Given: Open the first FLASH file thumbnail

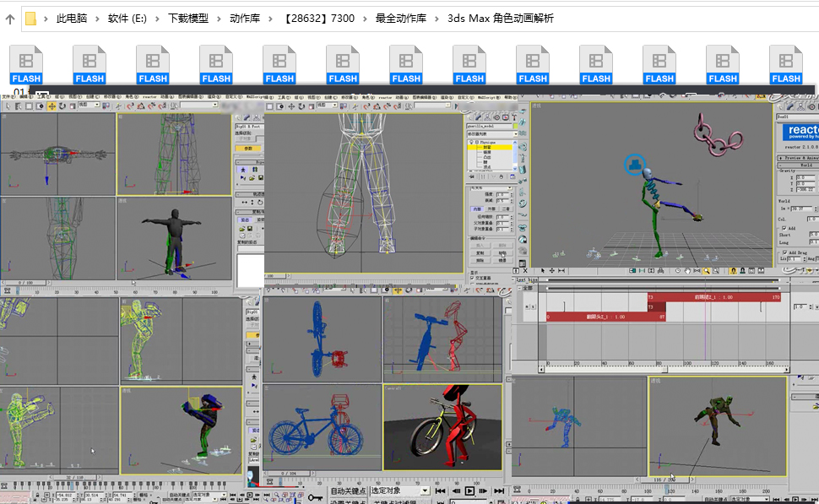Looking at the screenshot, I should click(x=25, y=63).
